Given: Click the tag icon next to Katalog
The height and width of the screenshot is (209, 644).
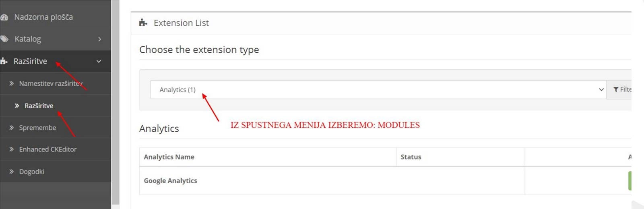Looking at the screenshot, I should click(4, 39).
